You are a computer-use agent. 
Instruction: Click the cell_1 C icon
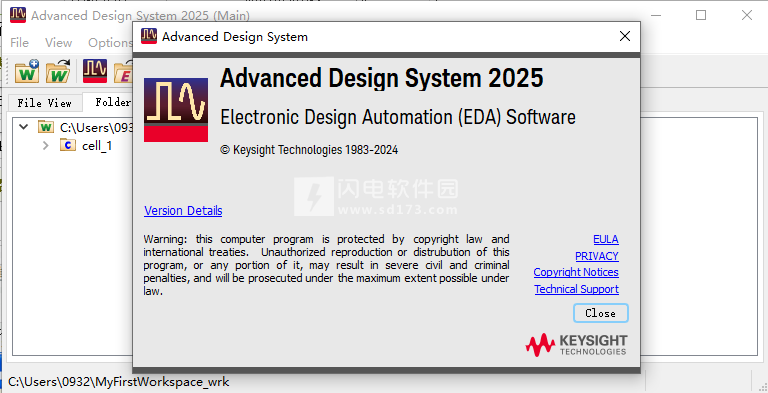[x=68, y=145]
